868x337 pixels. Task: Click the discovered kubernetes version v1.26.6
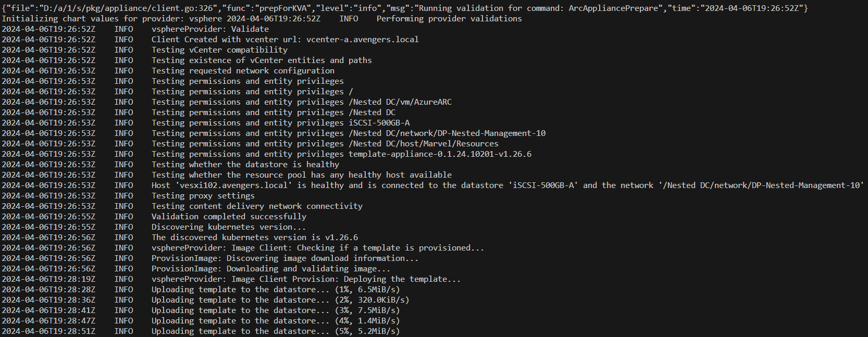[341, 238]
